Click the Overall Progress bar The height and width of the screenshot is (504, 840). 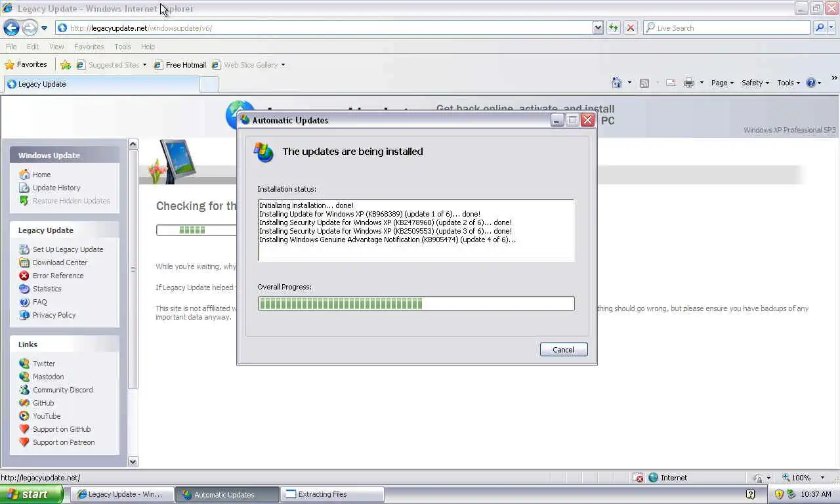416,303
